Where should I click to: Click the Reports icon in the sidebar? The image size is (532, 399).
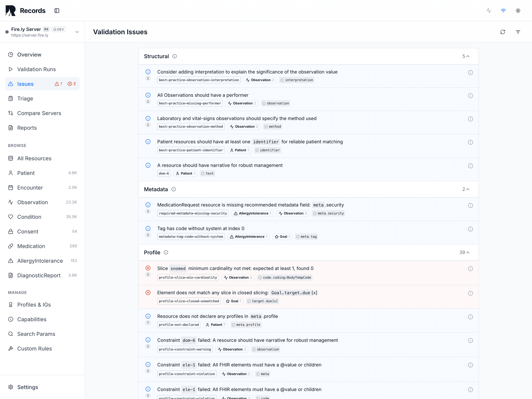(x=11, y=128)
